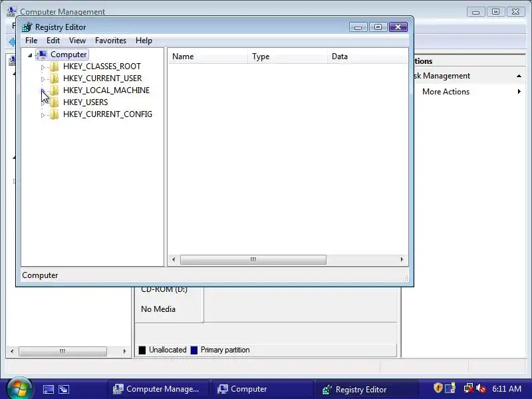Click right arrow of Computer Management tree scrollbar
The image size is (532, 399).
(124, 351)
